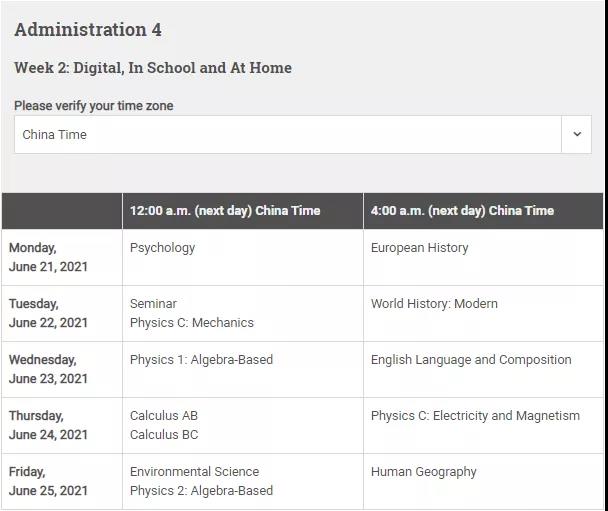The image size is (608, 511).
Task: Choose the Seminar exam entry
Action: point(153,304)
